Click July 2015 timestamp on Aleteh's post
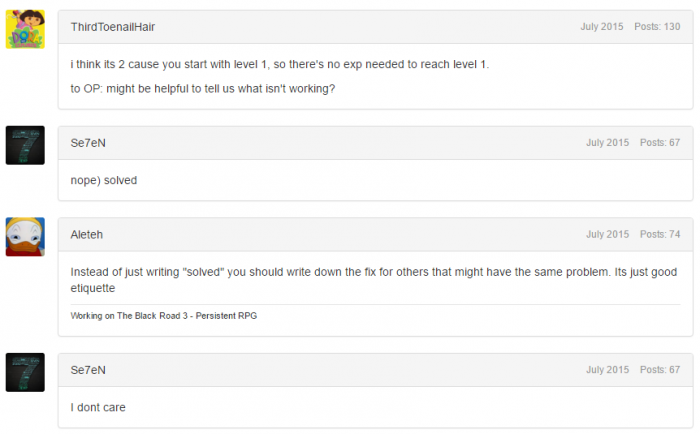The image size is (700, 434). point(607,234)
